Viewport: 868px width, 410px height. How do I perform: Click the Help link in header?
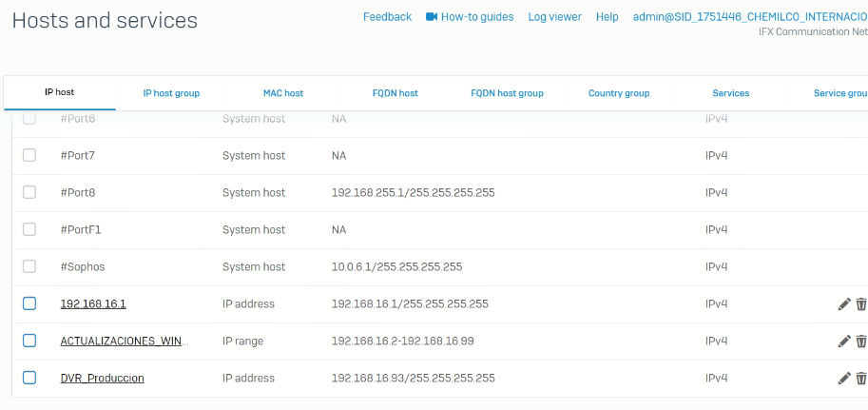click(x=607, y=16)
